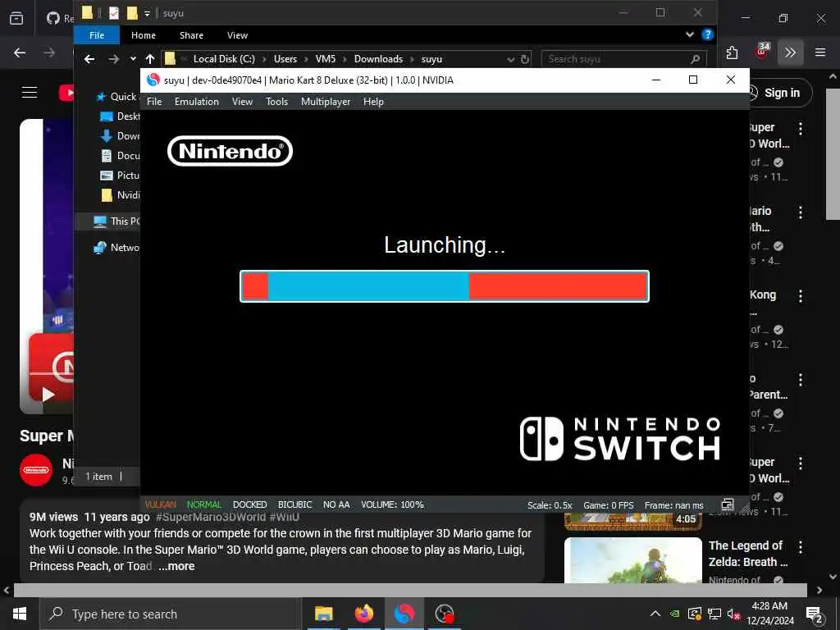Open Firefox from the taskbar
The height and width of the screenshot is (630, 840).
coord(363,614)
